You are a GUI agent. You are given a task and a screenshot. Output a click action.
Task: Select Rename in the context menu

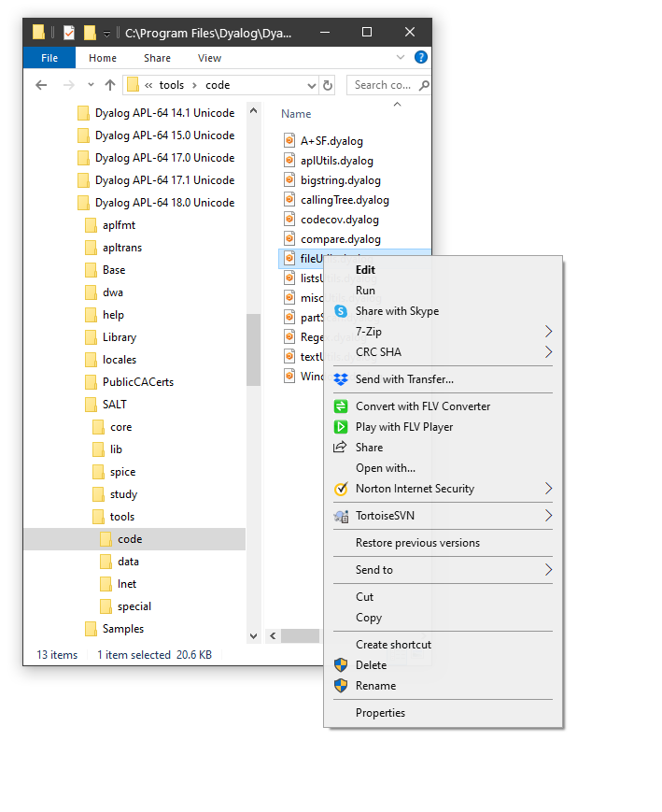(375, 686)
